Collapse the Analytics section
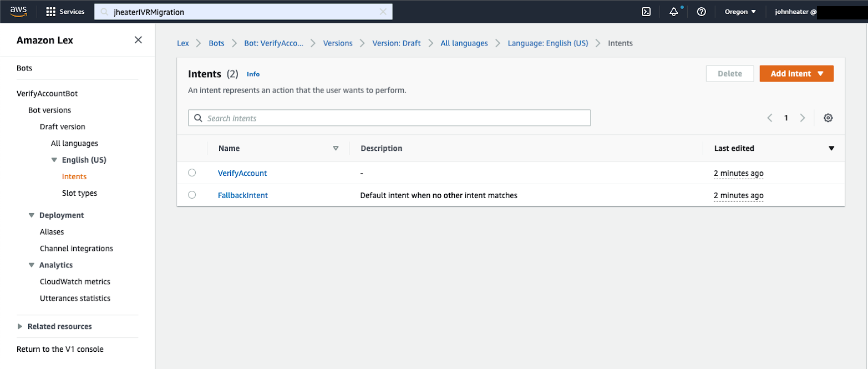Viewport: 868px width, 369px height. tap(32, 265)
